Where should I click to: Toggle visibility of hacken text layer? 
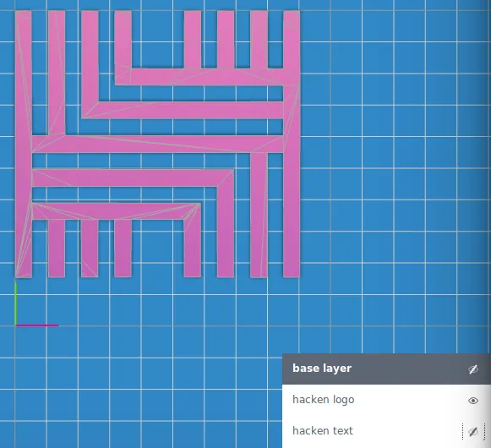(x=473, y=431)
